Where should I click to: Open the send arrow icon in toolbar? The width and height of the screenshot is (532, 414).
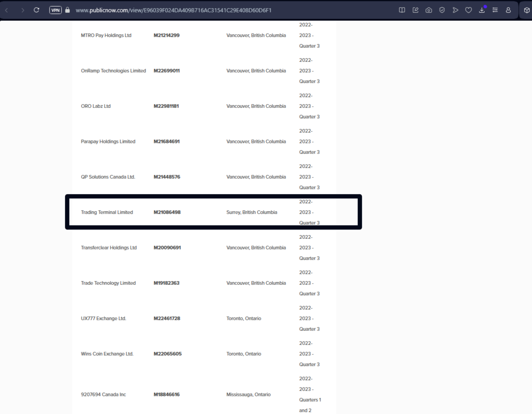click(x=455, y=10)
